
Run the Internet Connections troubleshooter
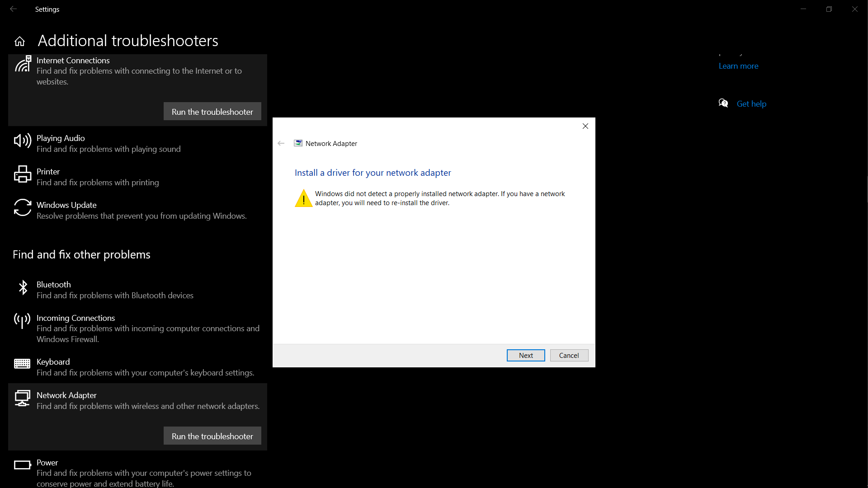tap(212, 112)
